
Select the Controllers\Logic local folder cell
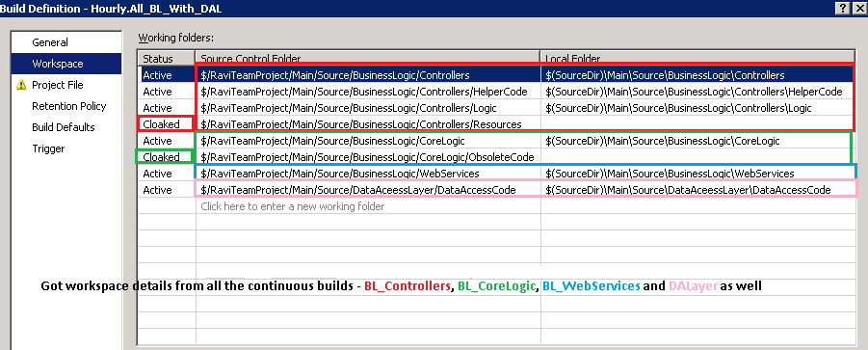(698, 108)
